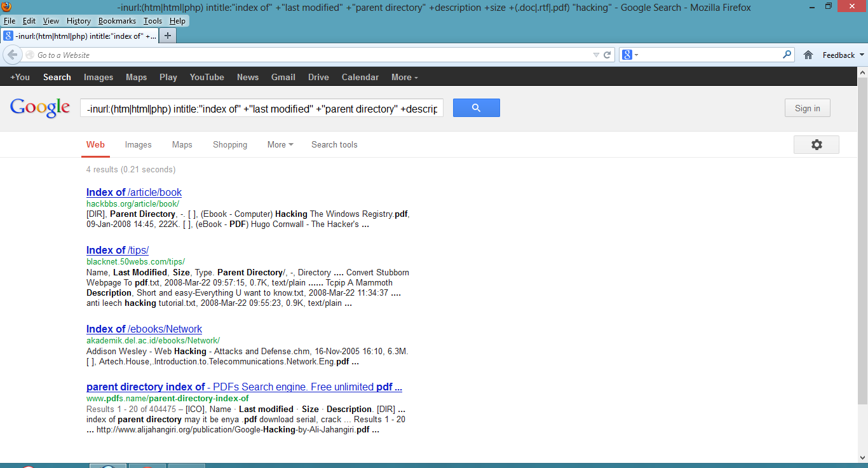
Task: Open the "Index of /article/book" result
Action: (134, 192)
